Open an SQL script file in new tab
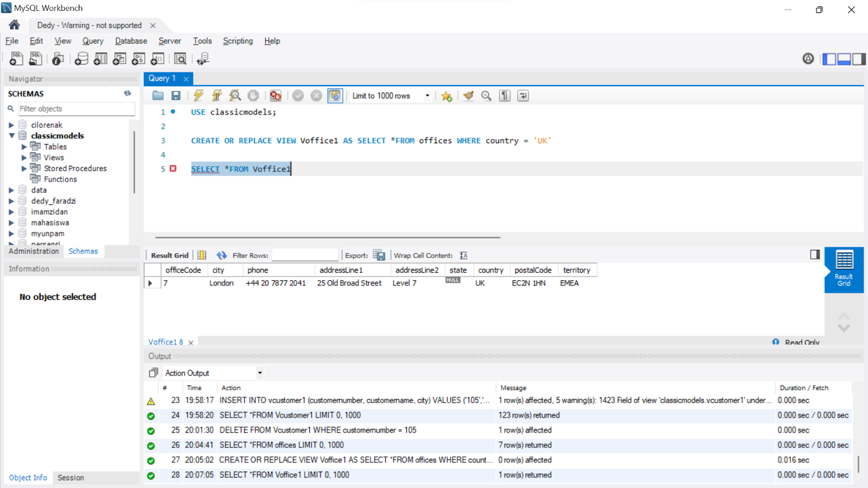 point(36,59)
